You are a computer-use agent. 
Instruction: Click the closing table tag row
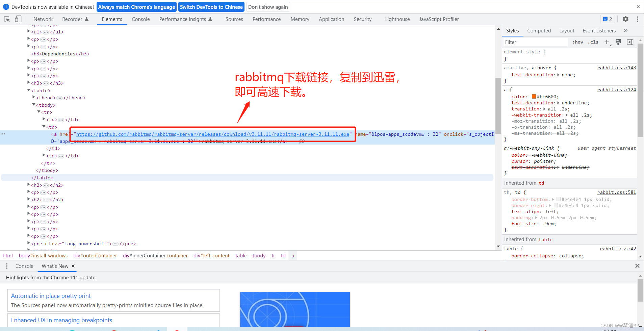coord(247,178)
